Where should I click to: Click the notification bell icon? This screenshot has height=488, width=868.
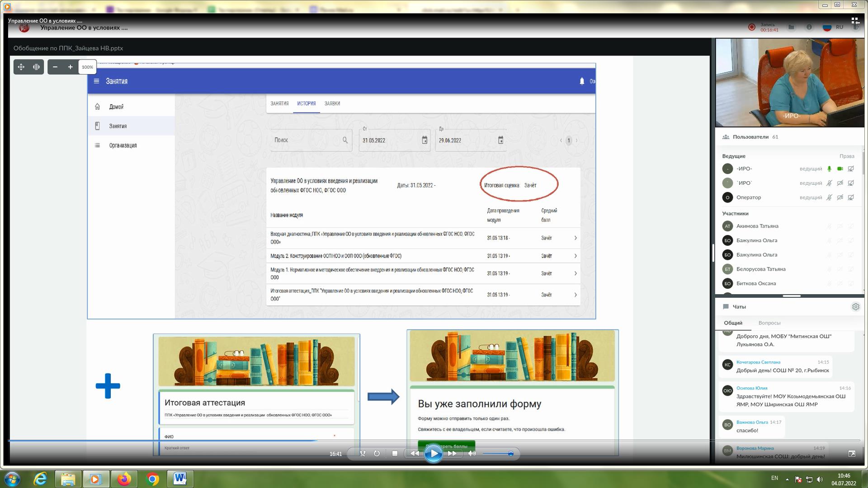point(582,81)
